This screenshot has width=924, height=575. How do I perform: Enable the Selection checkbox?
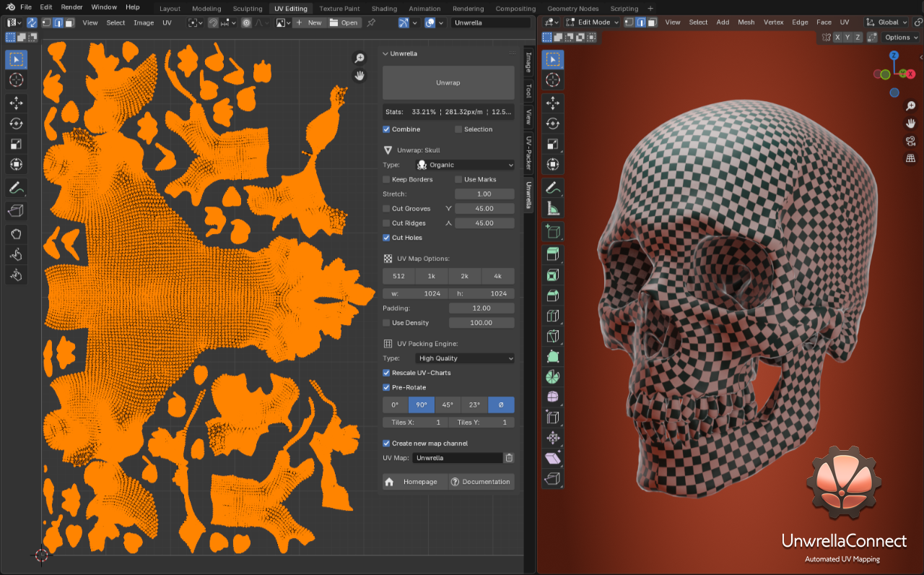pyautogui.click(x=458, y=129)
